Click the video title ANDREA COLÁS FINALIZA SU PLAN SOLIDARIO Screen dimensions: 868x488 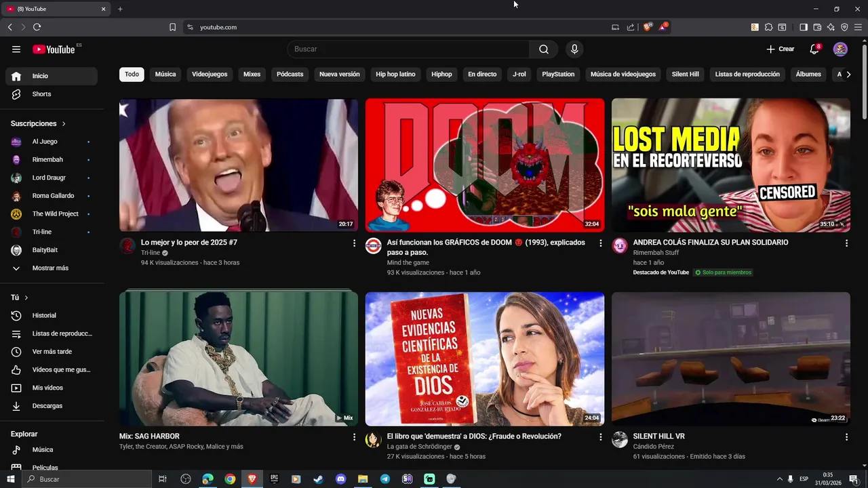pos(711,242)
